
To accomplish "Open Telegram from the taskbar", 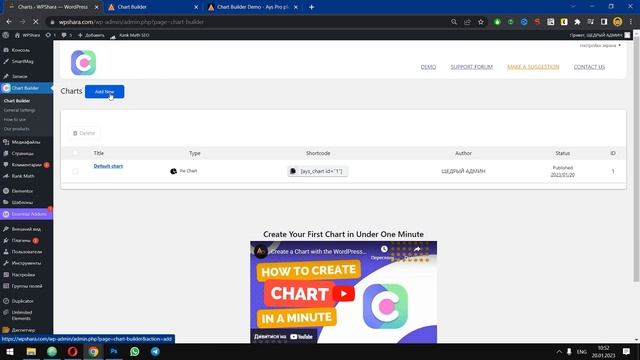I will point(155,351).
